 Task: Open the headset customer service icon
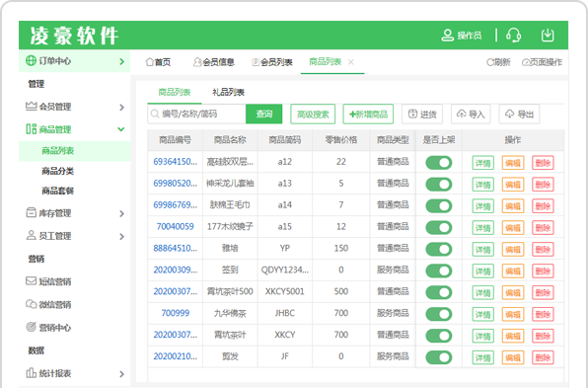(x=513, y=36)
